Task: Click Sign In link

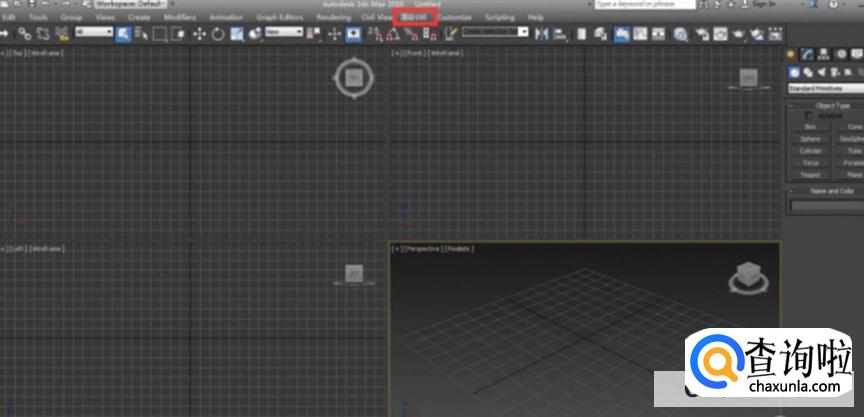Action: click(x=766, y=4)
